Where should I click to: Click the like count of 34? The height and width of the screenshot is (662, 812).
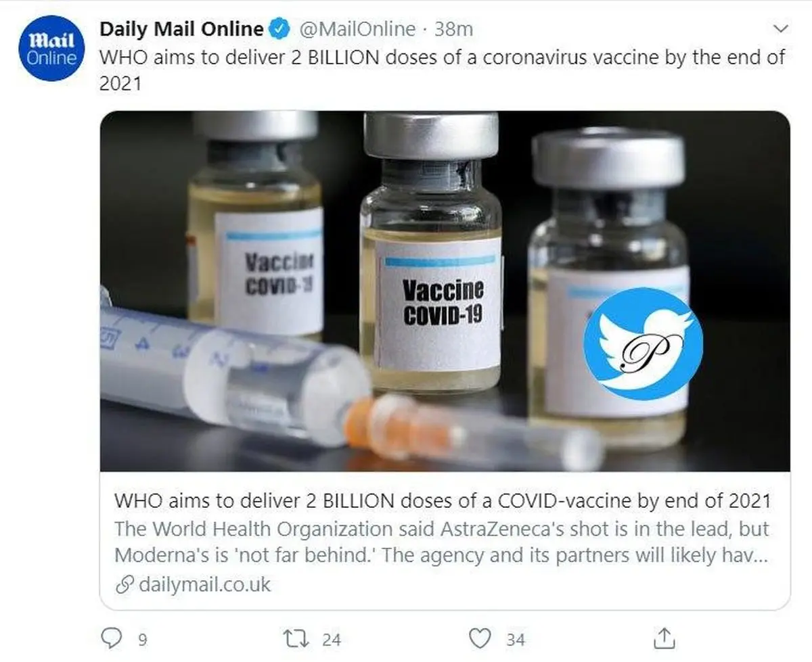515,639
